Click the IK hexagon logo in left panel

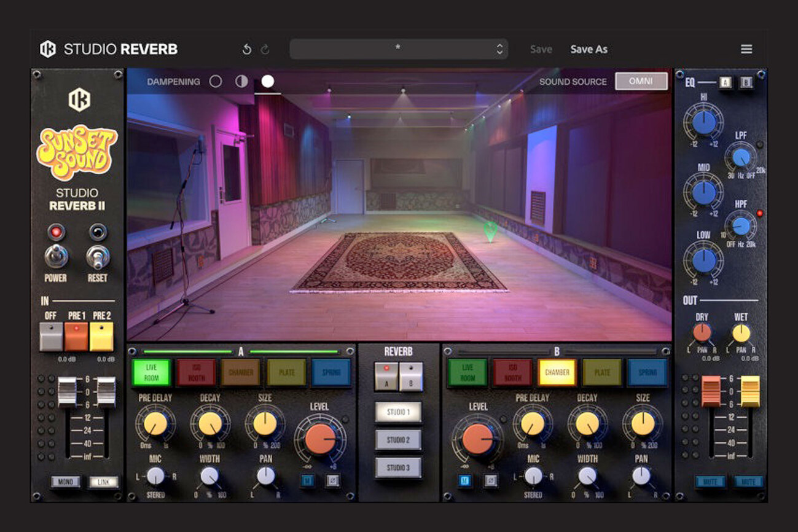pos(79,100)
